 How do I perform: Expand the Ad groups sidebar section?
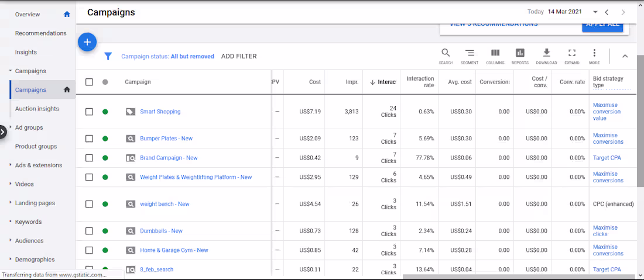[29, 127]
